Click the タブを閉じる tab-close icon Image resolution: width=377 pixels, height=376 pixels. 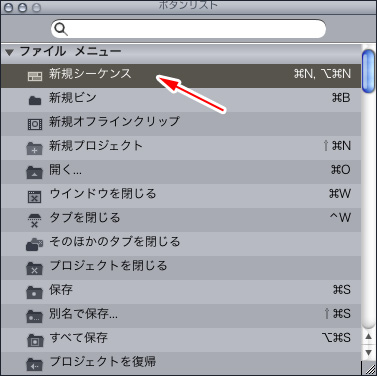point(35,220)
